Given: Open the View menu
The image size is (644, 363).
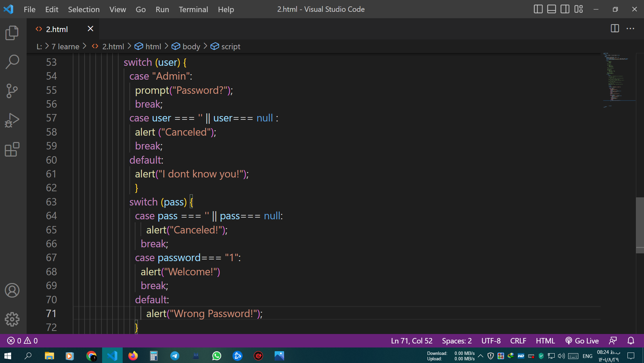Looking at the screenshot, I should (x=118, y=9).
